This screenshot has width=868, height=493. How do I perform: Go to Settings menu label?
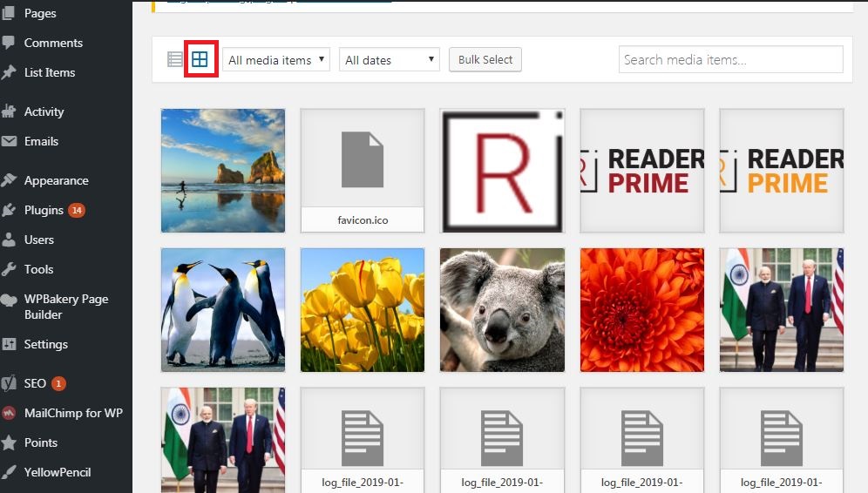pos(46,344)
